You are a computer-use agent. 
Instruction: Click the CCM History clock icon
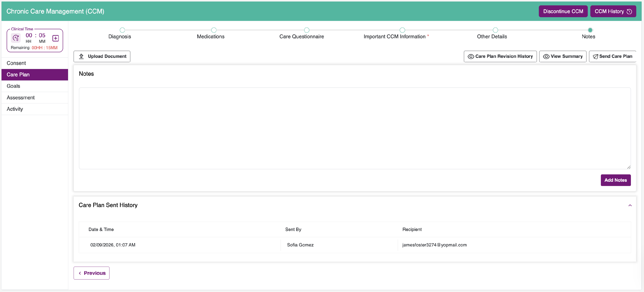[629, 12]
